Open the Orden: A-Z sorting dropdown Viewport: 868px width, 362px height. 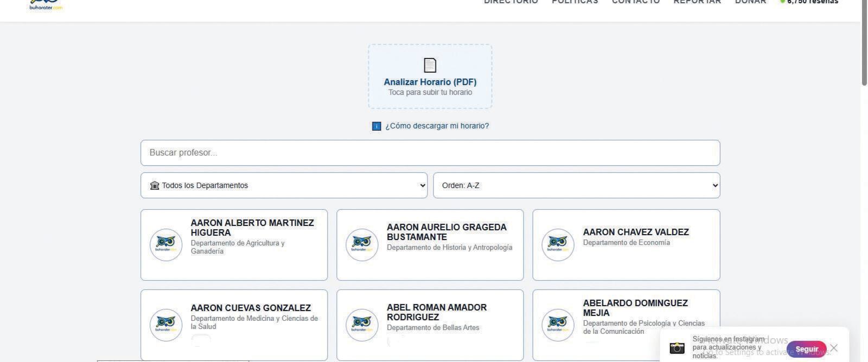(x=576, y=185)
